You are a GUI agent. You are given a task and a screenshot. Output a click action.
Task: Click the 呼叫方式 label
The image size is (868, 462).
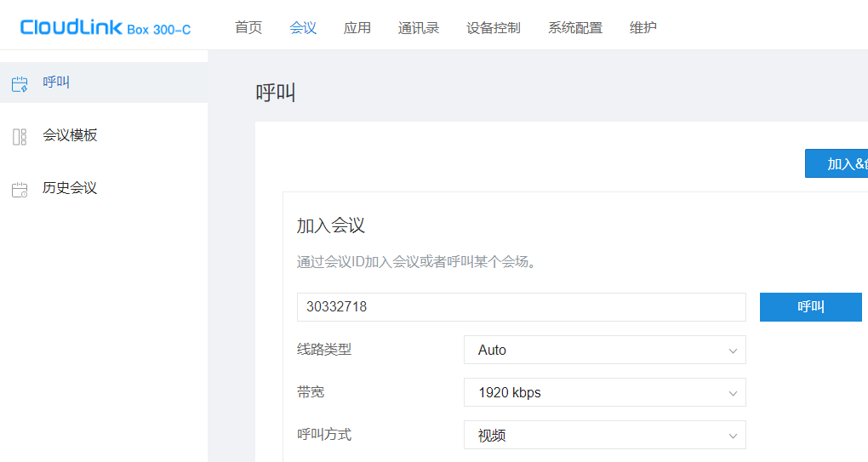[x=324, y=434]
